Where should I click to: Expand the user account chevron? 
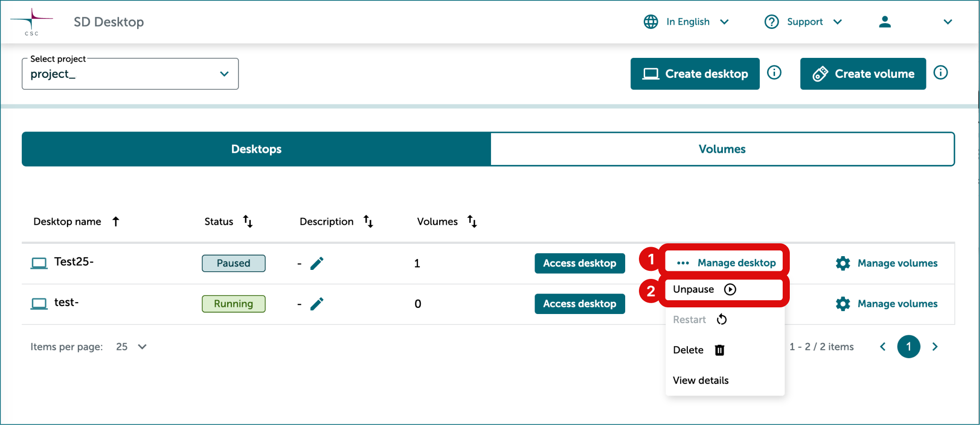[x=948, y=22]
